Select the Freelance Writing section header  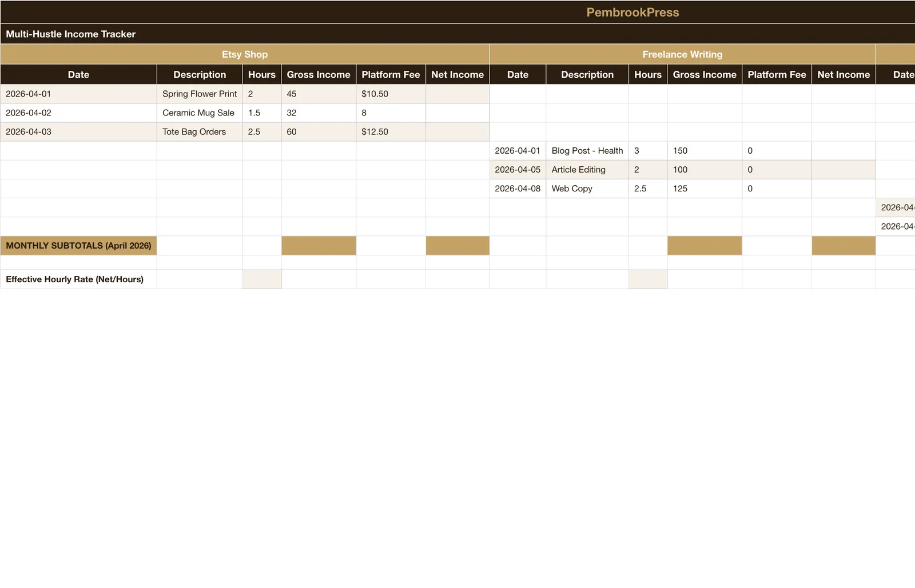(682, 54)
